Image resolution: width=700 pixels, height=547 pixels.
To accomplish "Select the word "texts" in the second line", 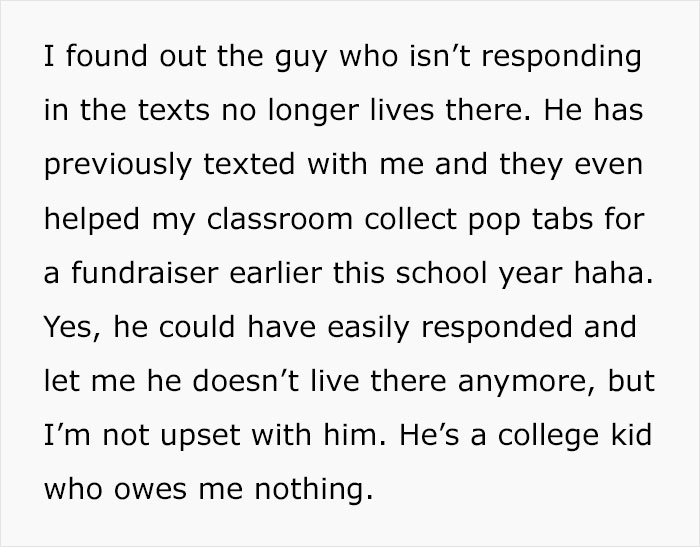I will pos(173,110).
